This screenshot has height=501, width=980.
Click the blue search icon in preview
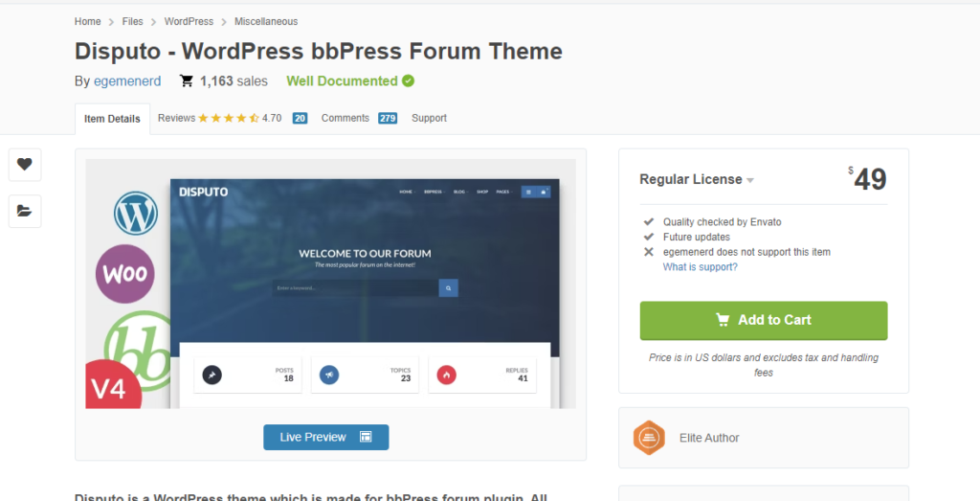[449, 287]
